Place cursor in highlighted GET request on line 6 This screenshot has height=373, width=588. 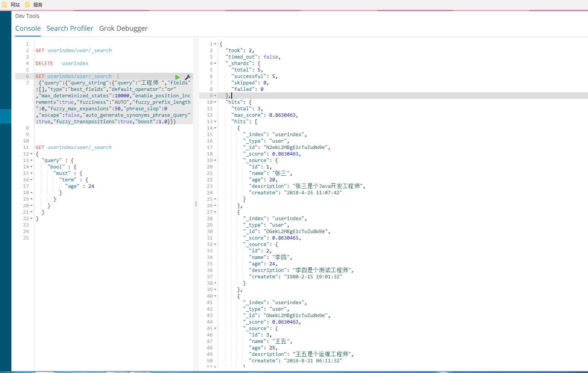click(74, 76)
